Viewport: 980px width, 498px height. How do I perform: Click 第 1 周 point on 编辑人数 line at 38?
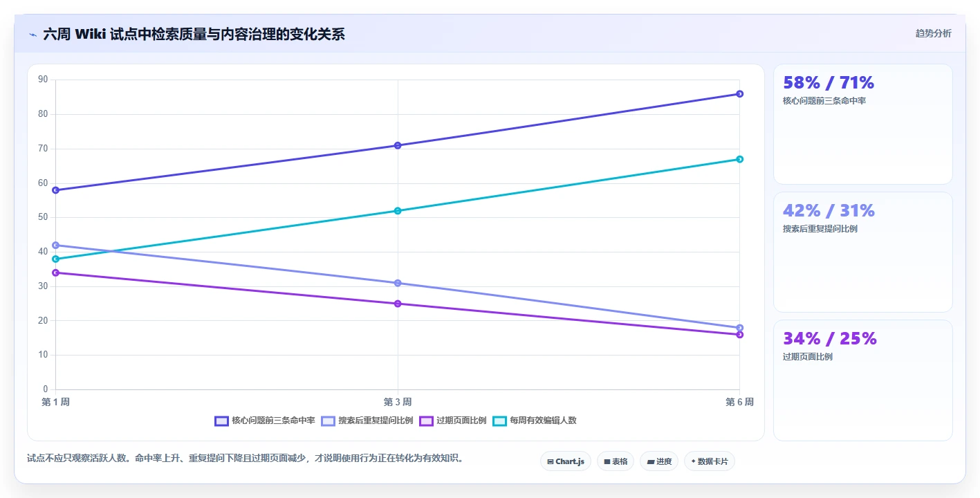point(55,259)
